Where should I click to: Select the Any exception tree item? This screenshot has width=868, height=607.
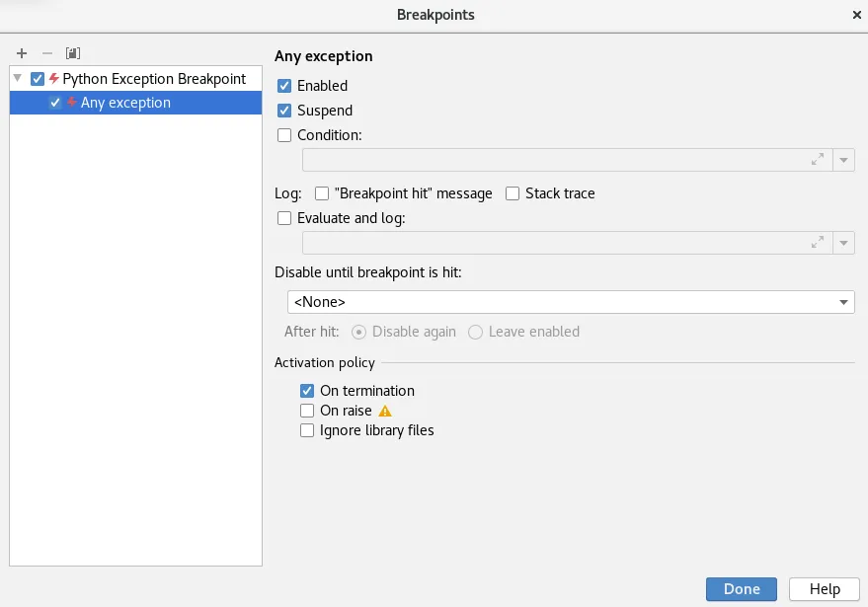coord(125,103)
